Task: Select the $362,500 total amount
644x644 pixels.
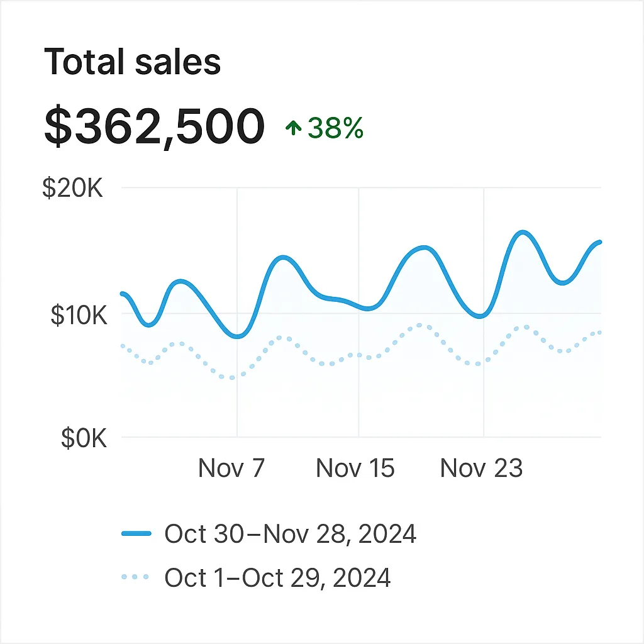Action: click(154, 126)
